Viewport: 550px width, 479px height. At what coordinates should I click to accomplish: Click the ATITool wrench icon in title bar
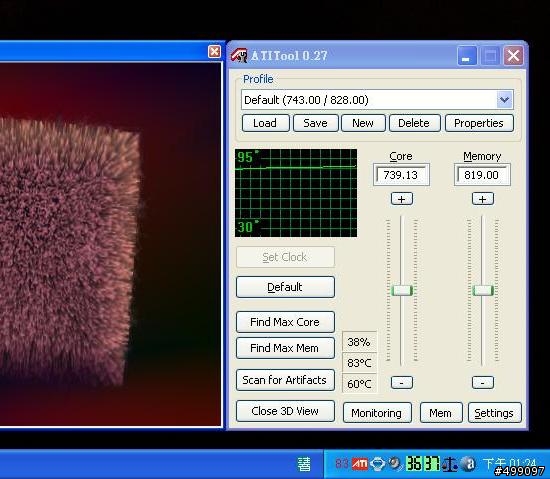[239, 55]
